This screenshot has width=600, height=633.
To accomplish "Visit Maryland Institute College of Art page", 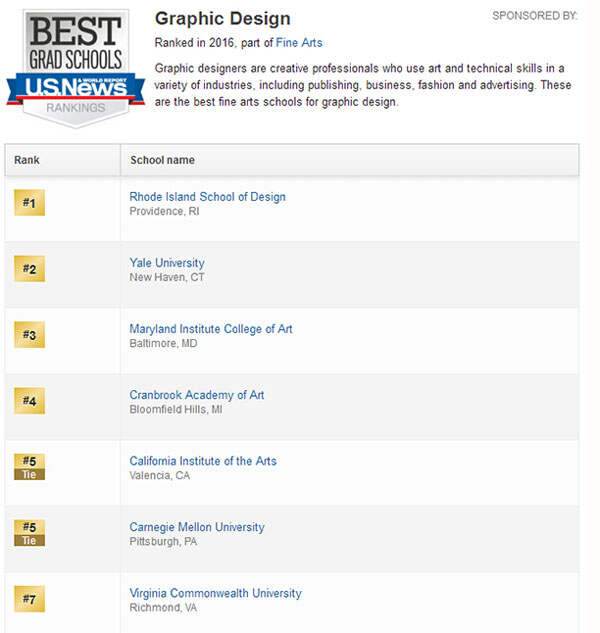I will (211, 329).
